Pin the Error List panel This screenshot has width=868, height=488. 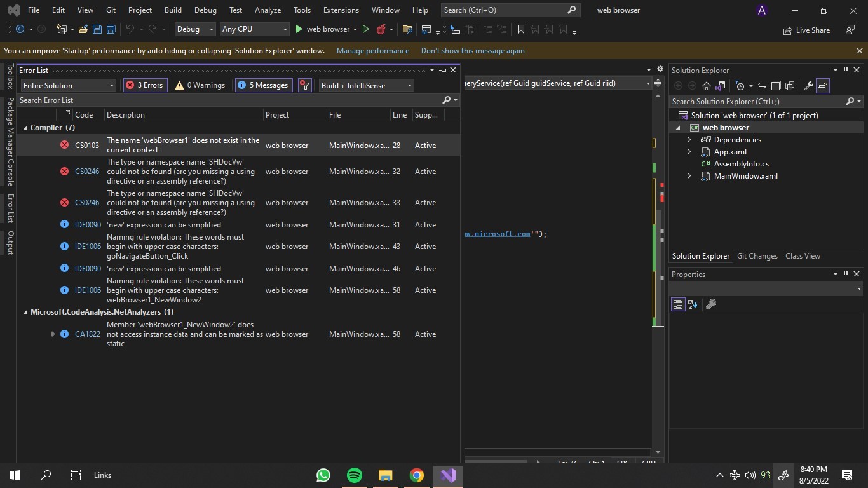coord(443,70)
